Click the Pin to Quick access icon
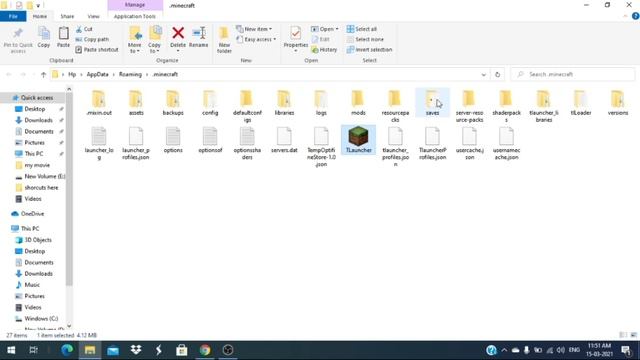Image resolution: width=640 pixels, height=360 pixels. pos(18,33)
